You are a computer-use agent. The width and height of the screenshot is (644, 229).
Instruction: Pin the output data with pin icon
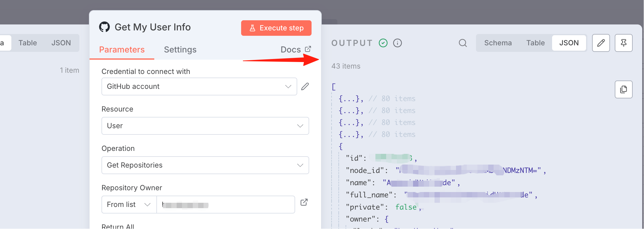point(623,43)
